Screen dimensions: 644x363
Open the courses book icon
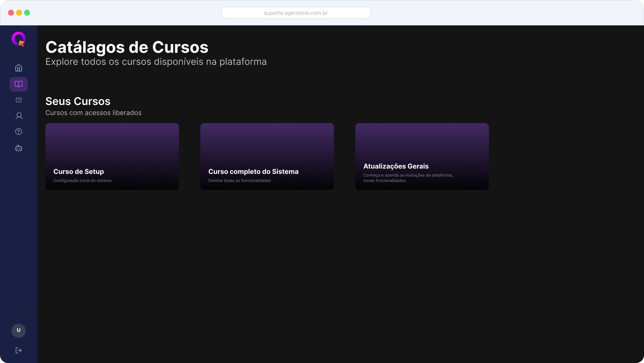(19, 84)
